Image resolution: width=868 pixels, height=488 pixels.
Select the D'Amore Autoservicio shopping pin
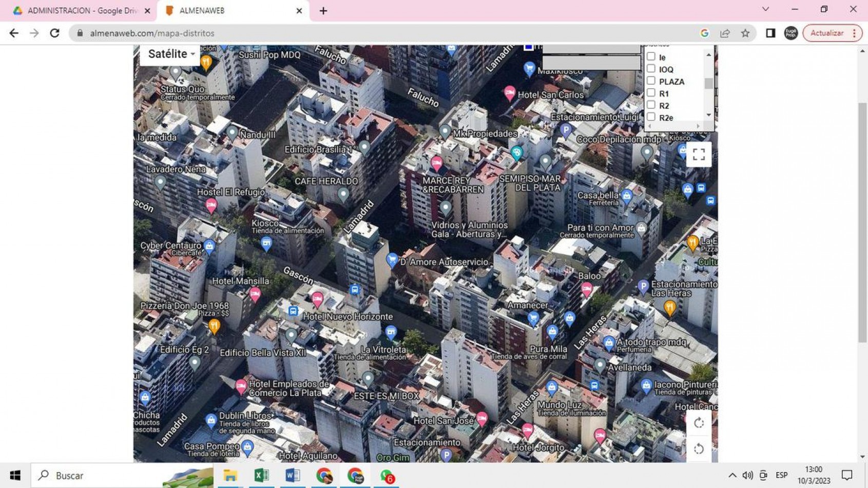[x=392, y=259]
